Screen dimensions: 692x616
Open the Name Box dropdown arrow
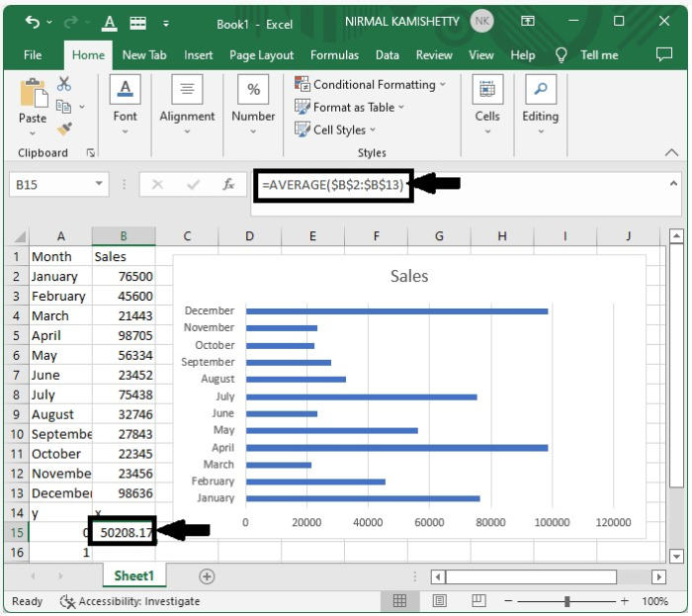coord(99,184)
